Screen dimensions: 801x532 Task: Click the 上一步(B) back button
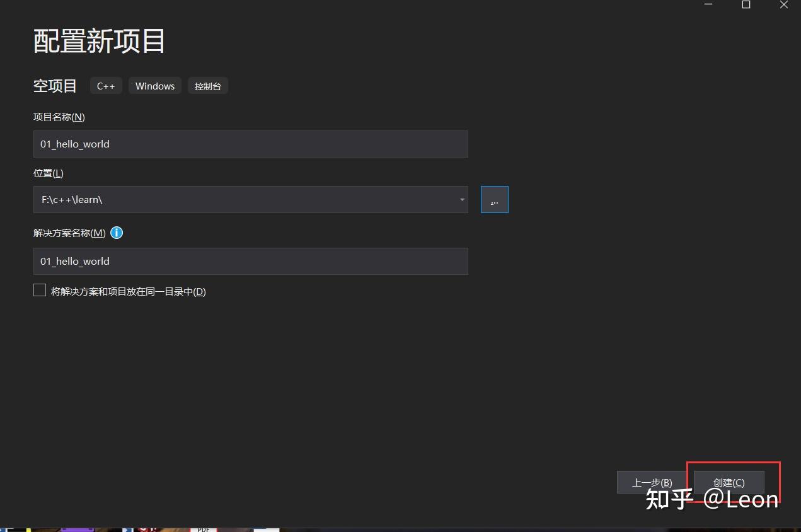[x=652, y=482]
